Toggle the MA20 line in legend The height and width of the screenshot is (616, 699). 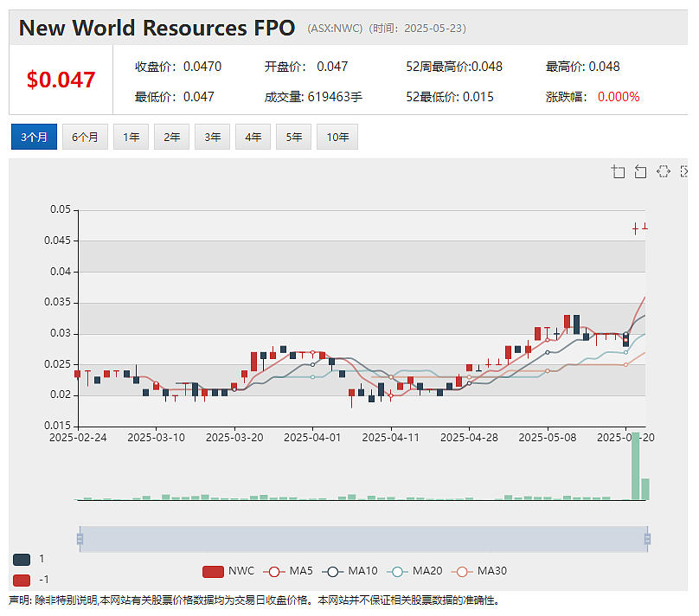point(414,571)
